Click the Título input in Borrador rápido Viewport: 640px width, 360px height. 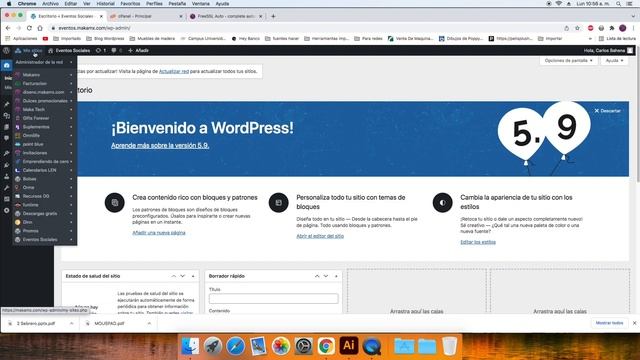pyautogui.click(x=273, y=298)
